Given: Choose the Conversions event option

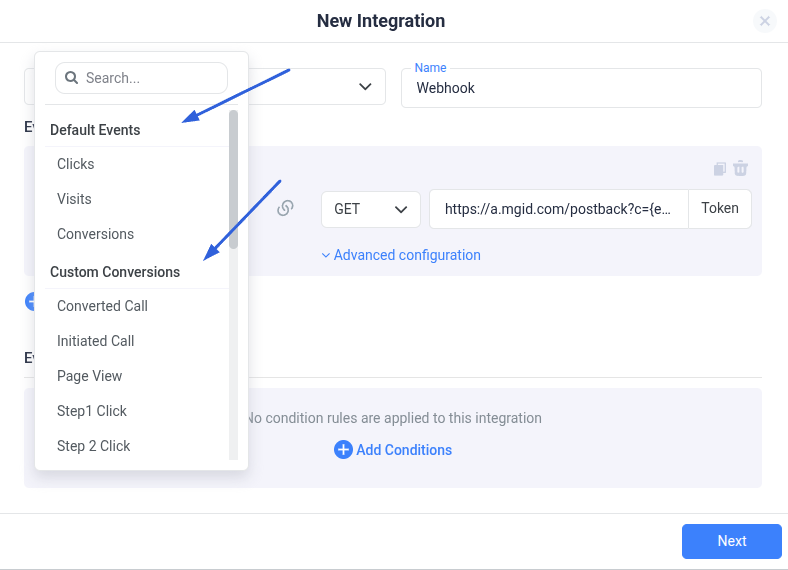Looking at the screenshot, I should 95,234.
